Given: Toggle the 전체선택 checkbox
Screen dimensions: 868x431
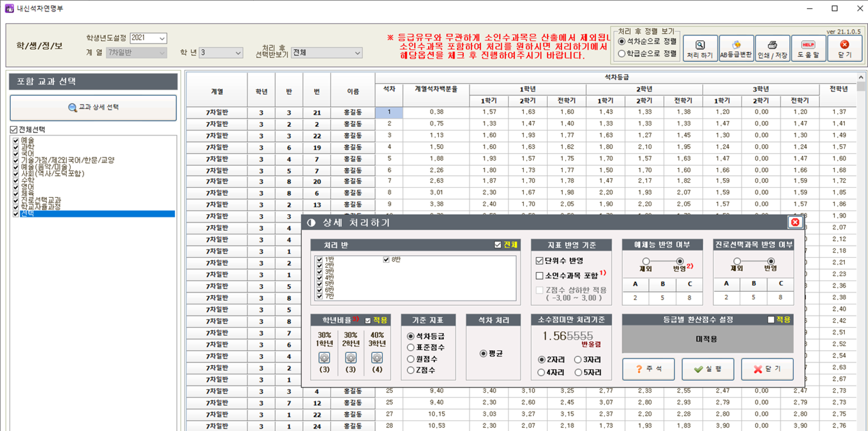Looking at the screenshot, I should [x=14, y=129].
